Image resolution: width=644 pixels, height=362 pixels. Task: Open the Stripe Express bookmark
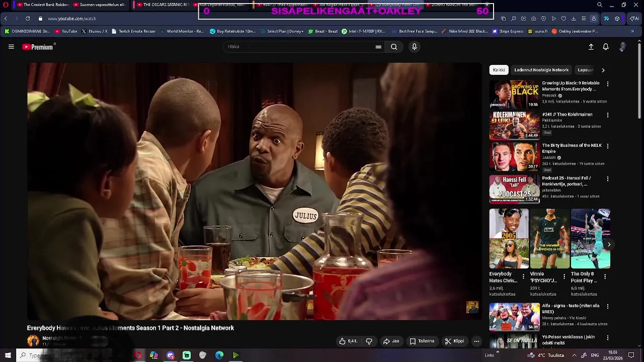tap(508, 31)
